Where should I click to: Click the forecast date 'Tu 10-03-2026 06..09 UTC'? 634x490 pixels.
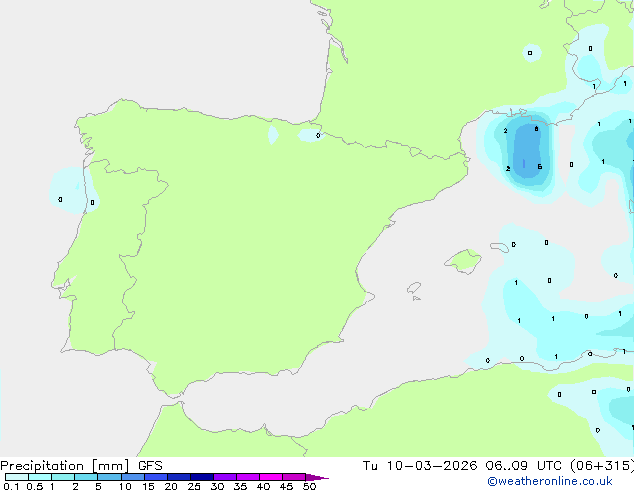(462, 466)
